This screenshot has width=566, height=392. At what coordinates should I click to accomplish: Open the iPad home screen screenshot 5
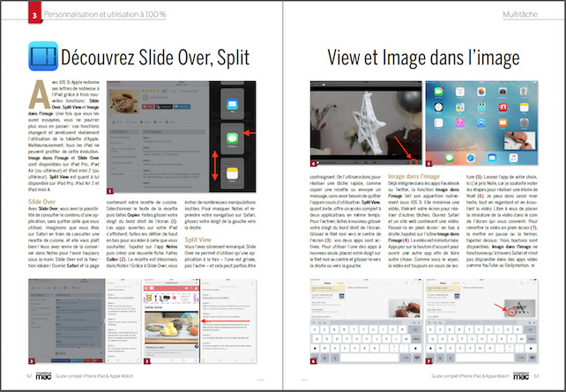click(x=482, y=124)
